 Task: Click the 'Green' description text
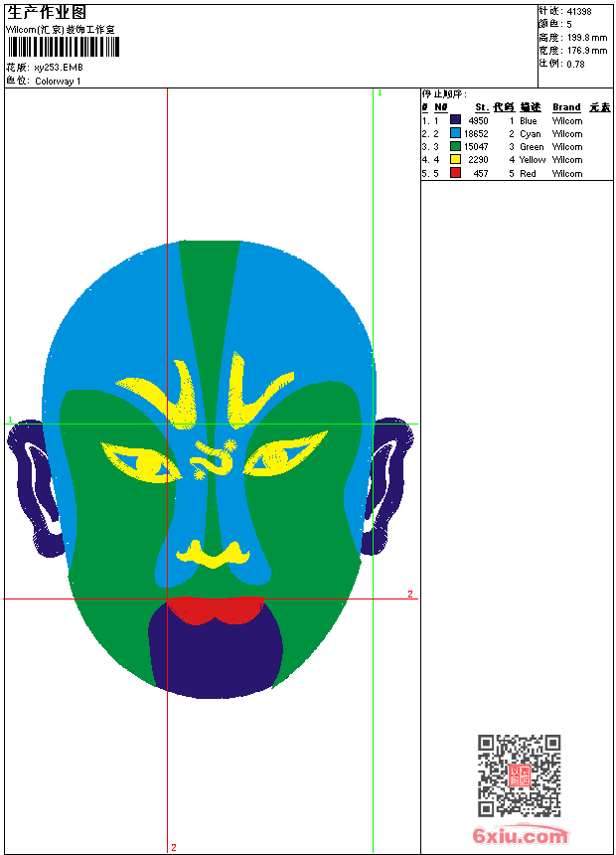click(532, 147)
